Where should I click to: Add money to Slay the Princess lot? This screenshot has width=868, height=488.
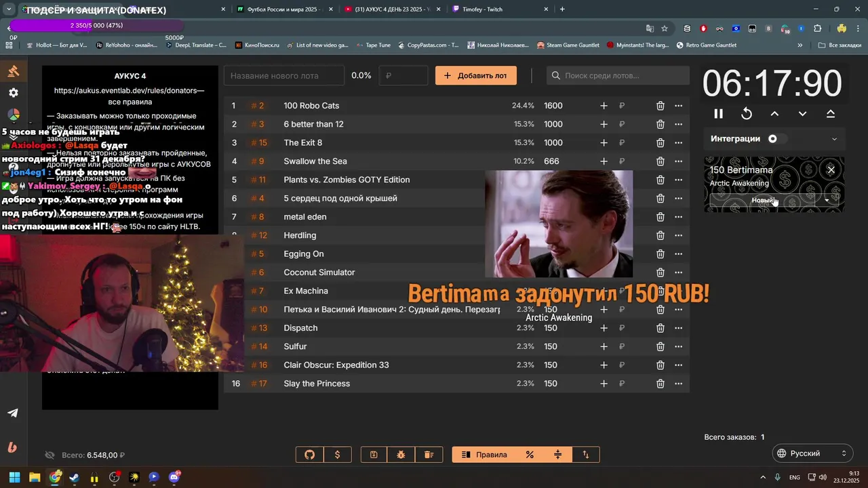pos(604,384)
